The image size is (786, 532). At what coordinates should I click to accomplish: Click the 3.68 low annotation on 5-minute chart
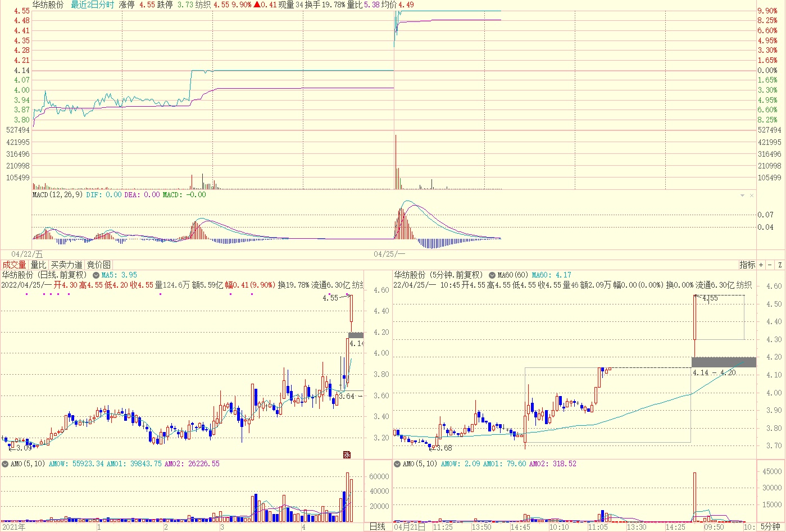click(x=444, y=448)
